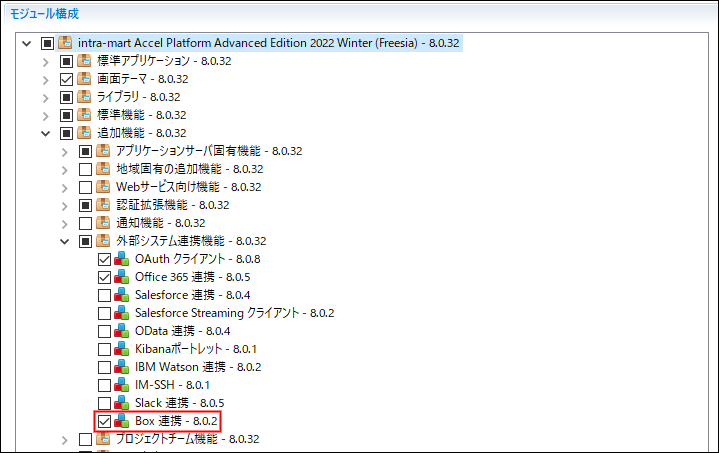Expand the 画面テーマ node
The width and height of the screenshot is (719, 453).
45,79
